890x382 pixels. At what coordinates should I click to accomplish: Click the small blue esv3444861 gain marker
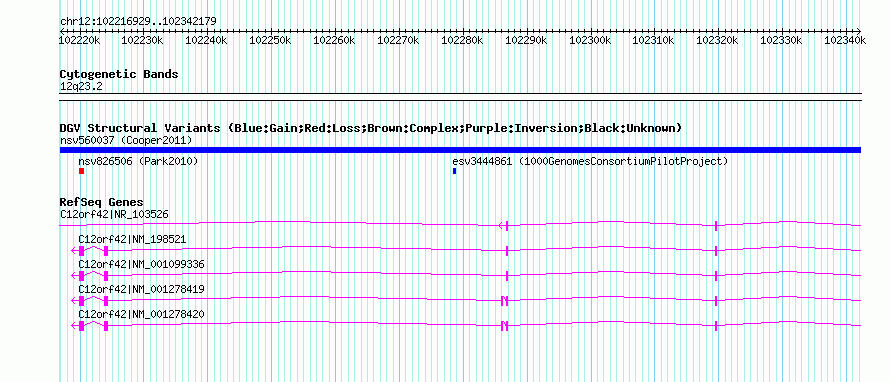pos(454,171)
